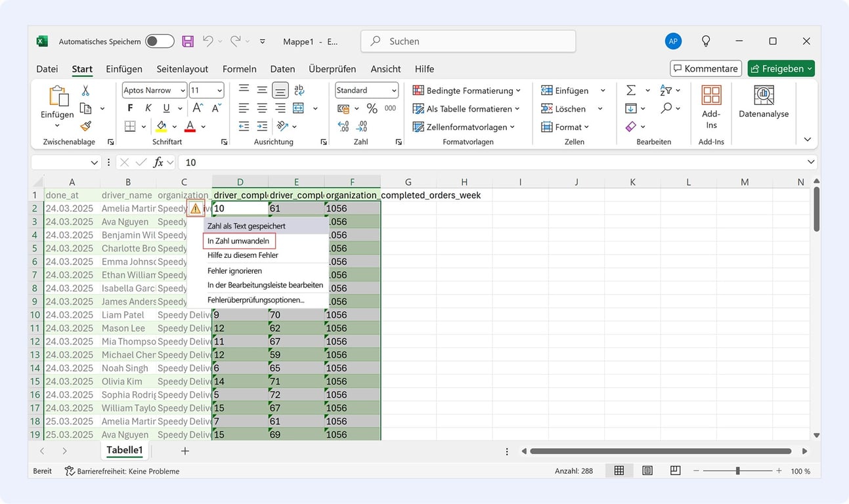Choose Fehler ignorieren from menu

point(235,270)
